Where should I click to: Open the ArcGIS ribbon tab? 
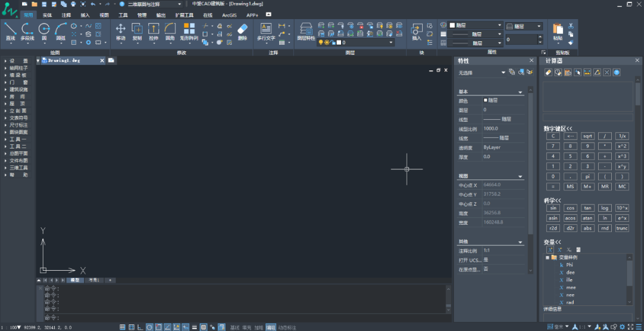pos(229,14)
